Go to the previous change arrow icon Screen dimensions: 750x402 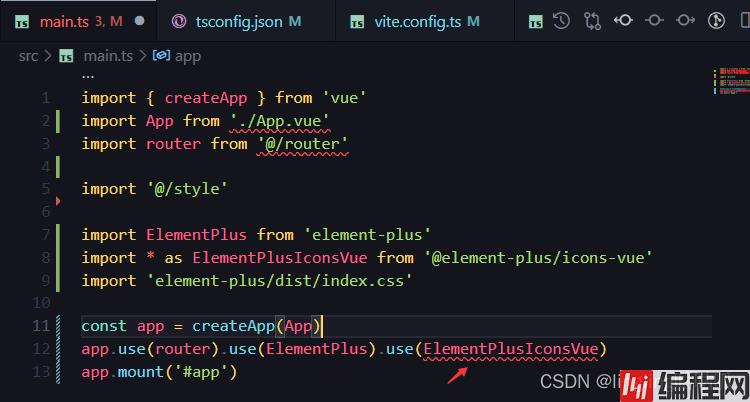pos(623,20)
